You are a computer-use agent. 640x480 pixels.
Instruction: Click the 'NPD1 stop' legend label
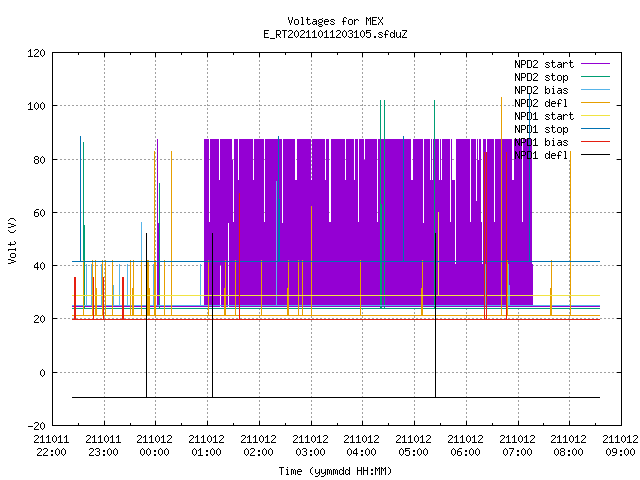tap(541, 129)
